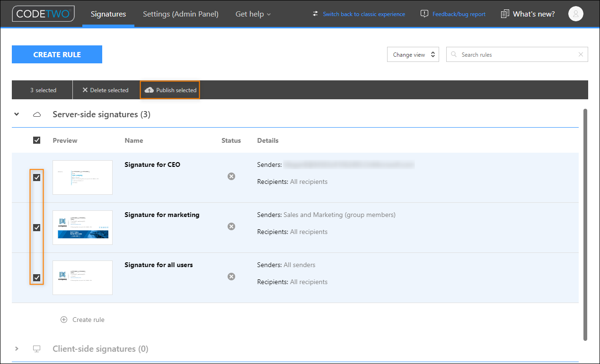Click Client-side signatures (0) heading
600x364 pixels.
pyautogui.click(x=100, y=349)
